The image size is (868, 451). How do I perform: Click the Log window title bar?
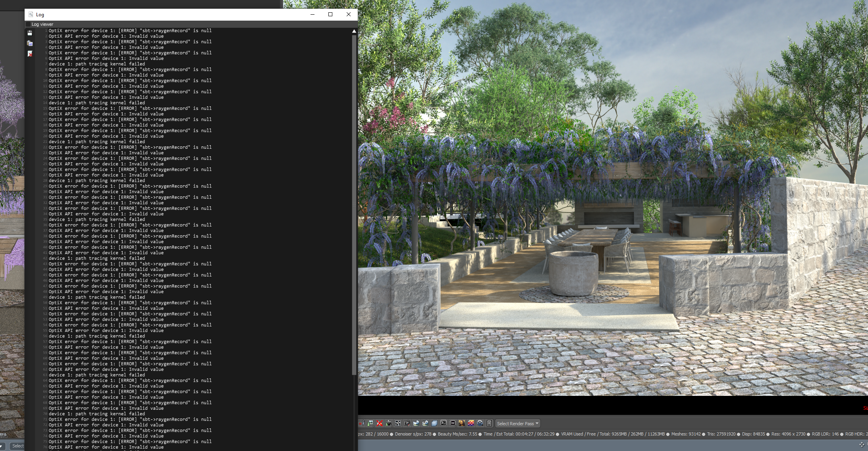(x=159, y=14)
